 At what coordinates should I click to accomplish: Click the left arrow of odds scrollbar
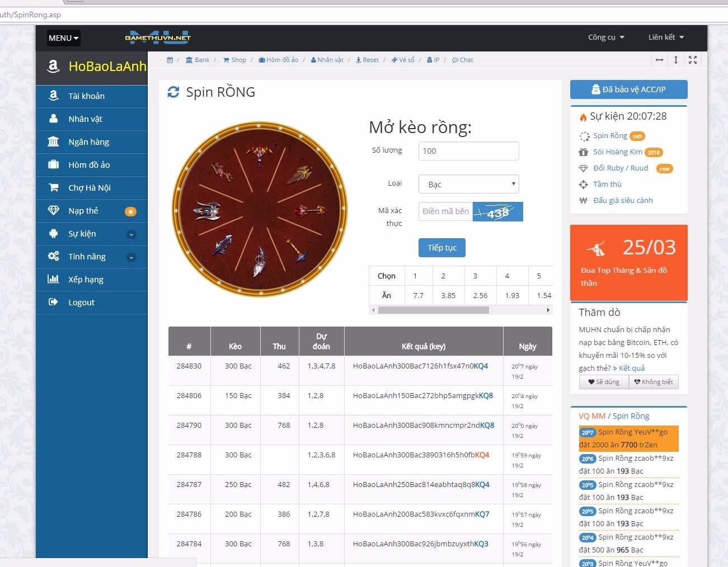(373, 310)
